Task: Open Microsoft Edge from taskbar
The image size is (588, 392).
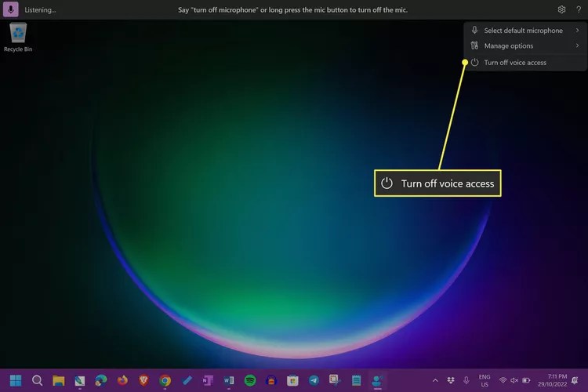Action: 101,380
